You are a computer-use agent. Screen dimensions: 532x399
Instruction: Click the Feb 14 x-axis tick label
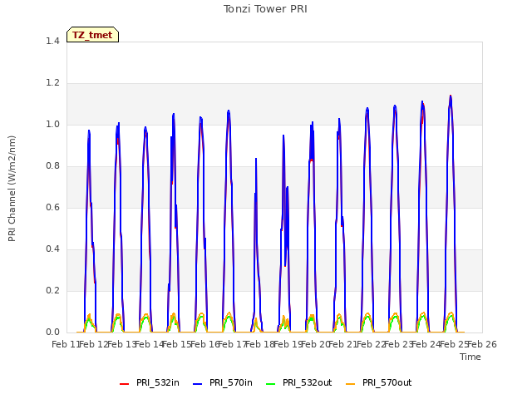(150, 344)
